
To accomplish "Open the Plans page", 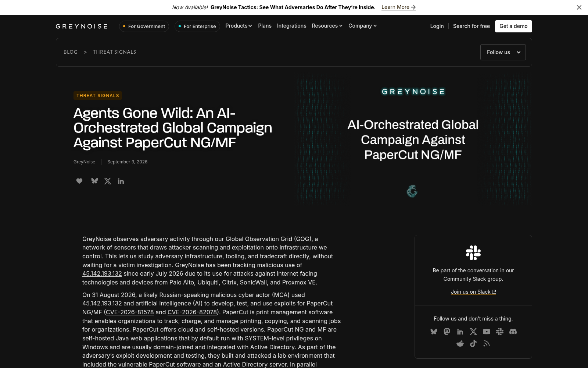I will point(265,26).
